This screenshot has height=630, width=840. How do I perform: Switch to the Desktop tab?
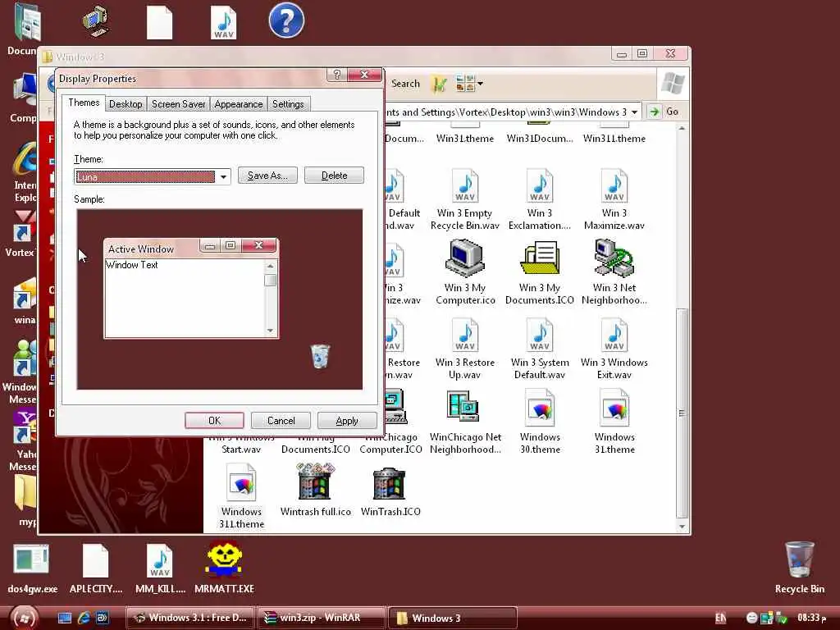point(126,104)
